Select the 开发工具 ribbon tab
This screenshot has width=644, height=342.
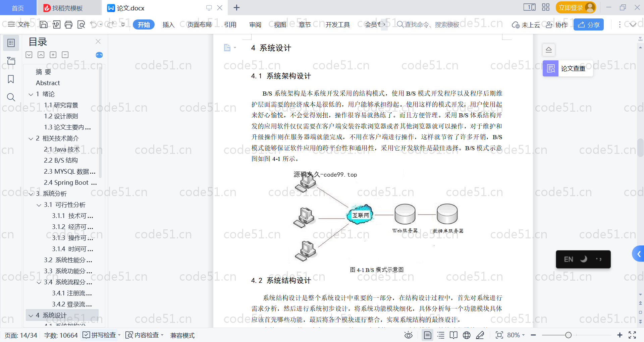pos(338,24)
